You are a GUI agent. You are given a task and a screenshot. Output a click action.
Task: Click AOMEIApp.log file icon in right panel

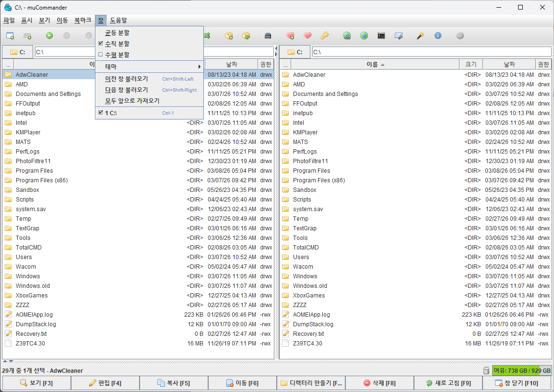pyautogui.click(x=285, y=315)
